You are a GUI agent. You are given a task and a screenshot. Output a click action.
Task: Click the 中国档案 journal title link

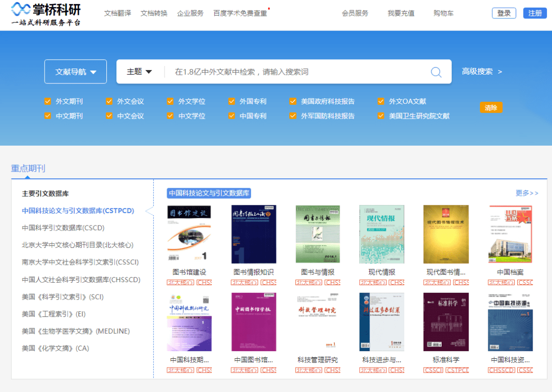coord(510,272)
